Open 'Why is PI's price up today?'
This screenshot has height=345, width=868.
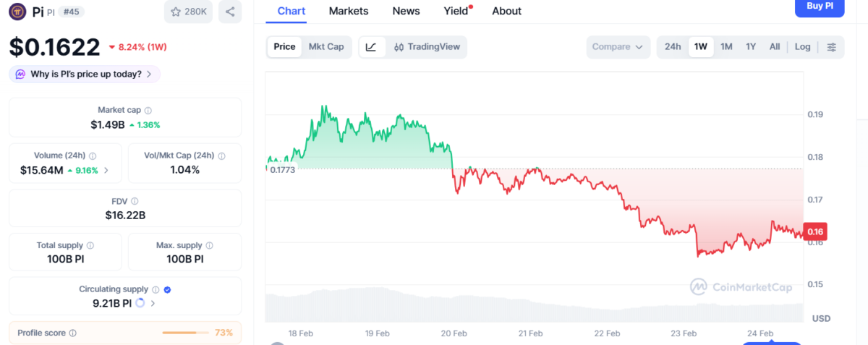point(85,74)
